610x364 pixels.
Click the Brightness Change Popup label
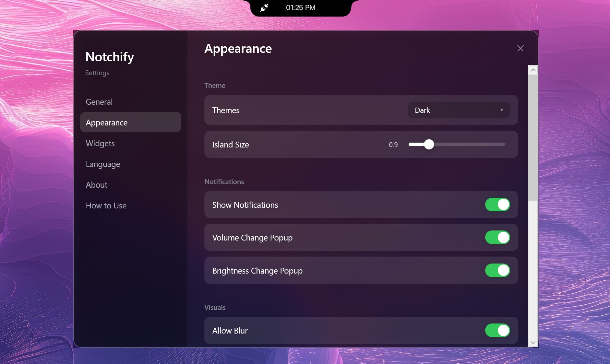pos(257,271)
